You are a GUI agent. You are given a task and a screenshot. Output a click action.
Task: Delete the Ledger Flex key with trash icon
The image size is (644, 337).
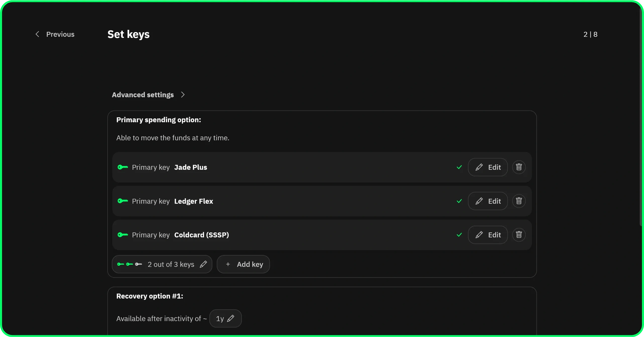pos(519,201)
